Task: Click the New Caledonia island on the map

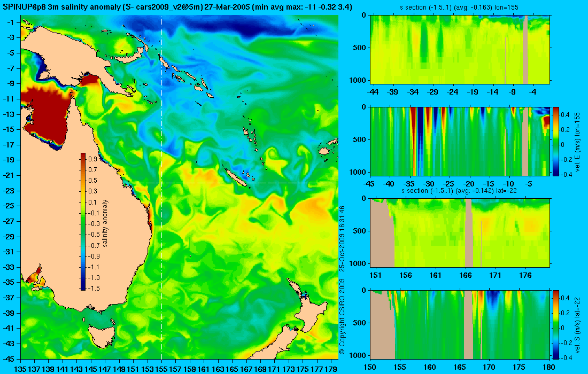Action: 236,176
